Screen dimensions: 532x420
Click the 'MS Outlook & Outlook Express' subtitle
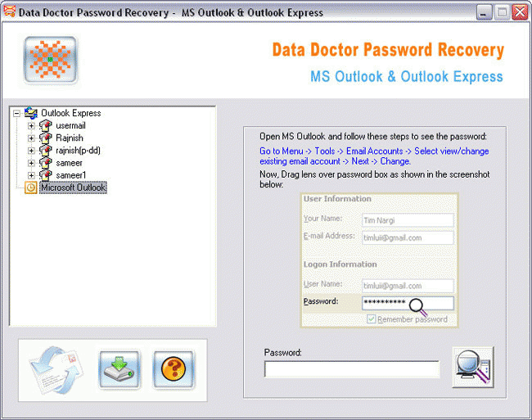coord(407,76)
